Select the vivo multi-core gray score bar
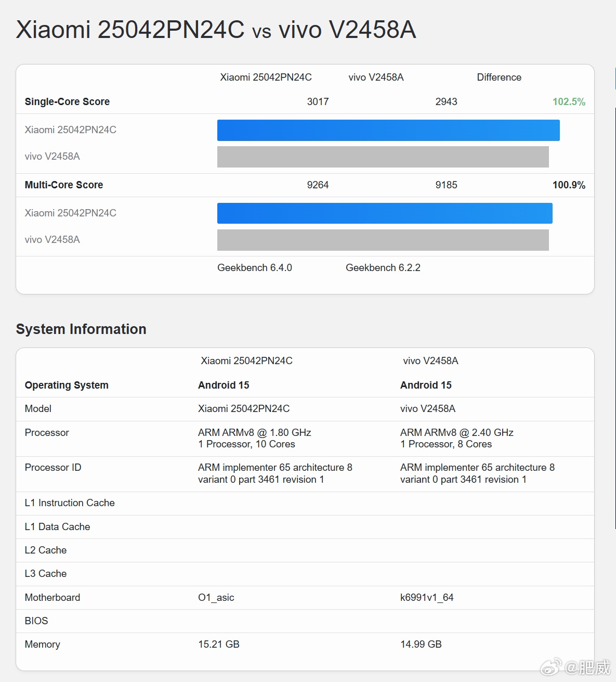Viewport: 616px width, 682px height. tap(383, 240)
